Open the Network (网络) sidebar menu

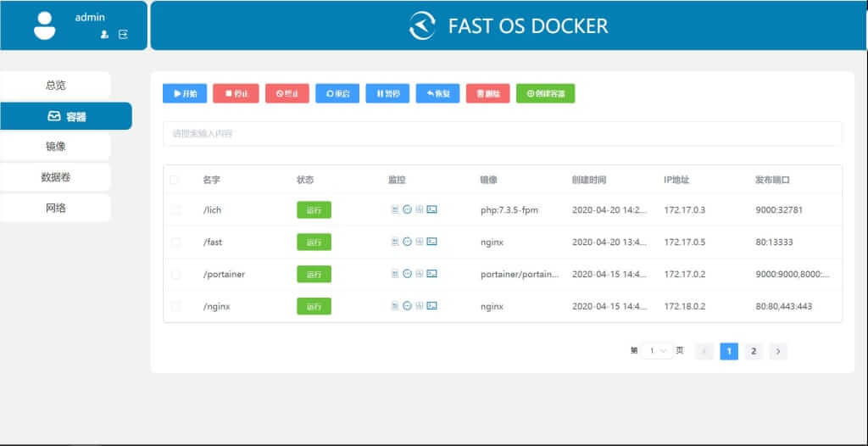55,209
